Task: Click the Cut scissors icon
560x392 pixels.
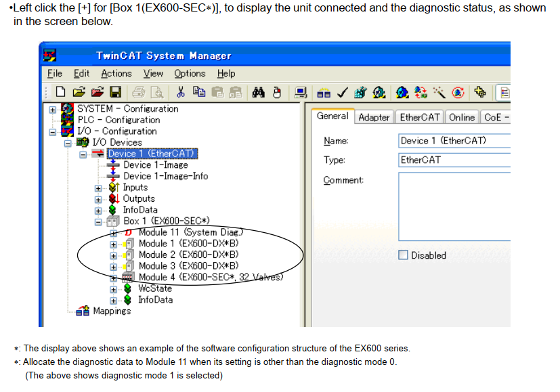Action: click(x=181, y=92)
